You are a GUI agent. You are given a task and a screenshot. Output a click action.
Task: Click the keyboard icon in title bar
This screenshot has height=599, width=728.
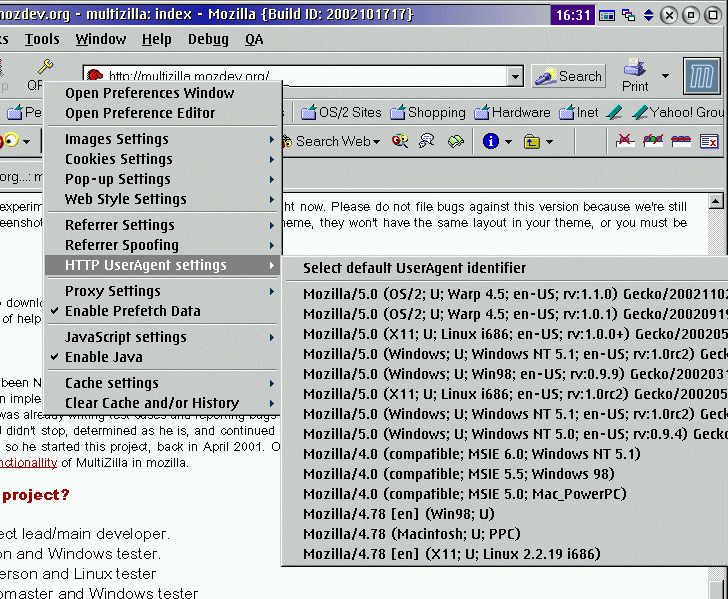[607, 15]
